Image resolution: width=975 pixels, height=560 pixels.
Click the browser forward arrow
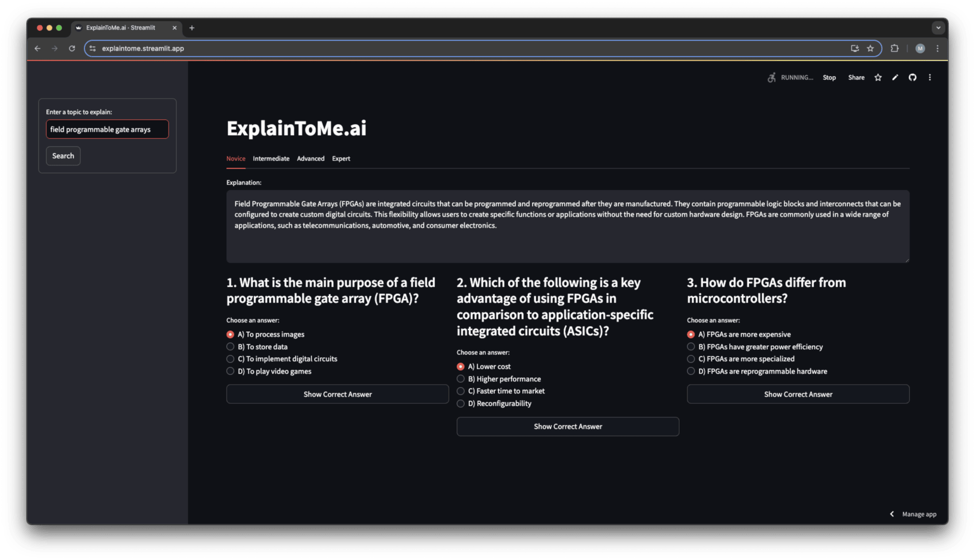(54, 48)
